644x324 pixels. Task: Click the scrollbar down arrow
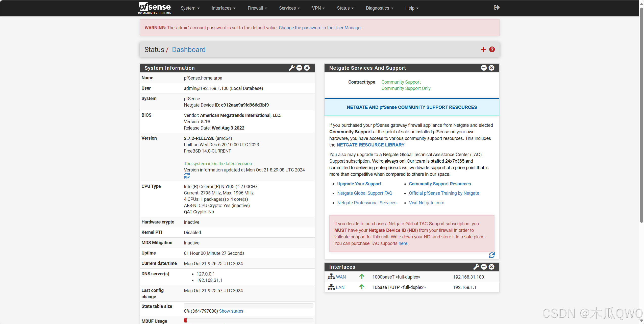641,320
